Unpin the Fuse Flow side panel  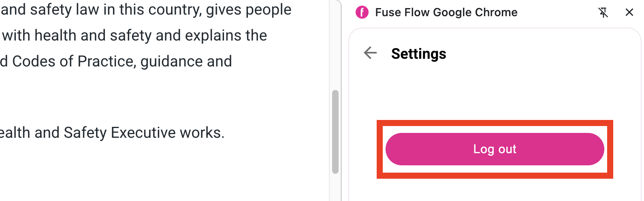603,13
